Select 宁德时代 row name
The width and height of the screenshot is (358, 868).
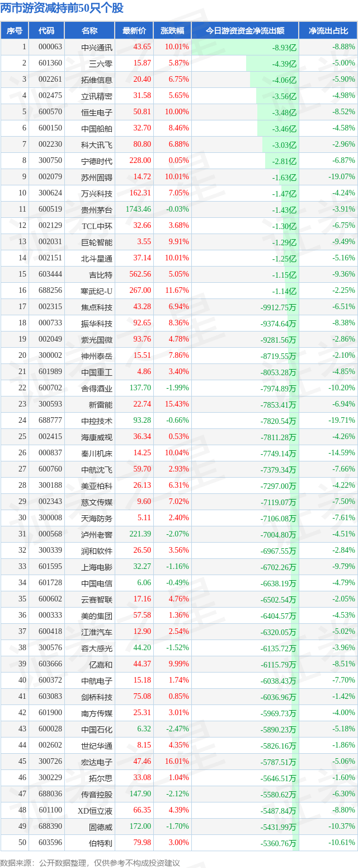[x=97, y=161]
